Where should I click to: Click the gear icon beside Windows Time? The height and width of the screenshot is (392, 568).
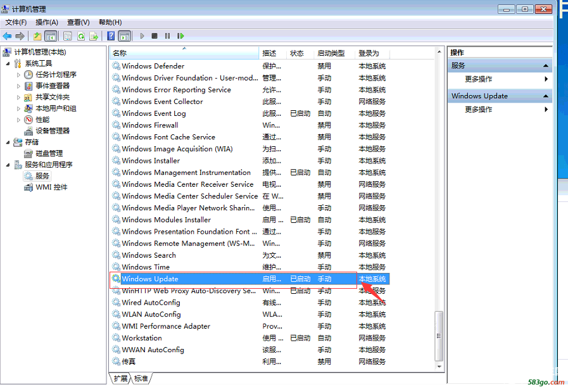click(x=116, y=267)
